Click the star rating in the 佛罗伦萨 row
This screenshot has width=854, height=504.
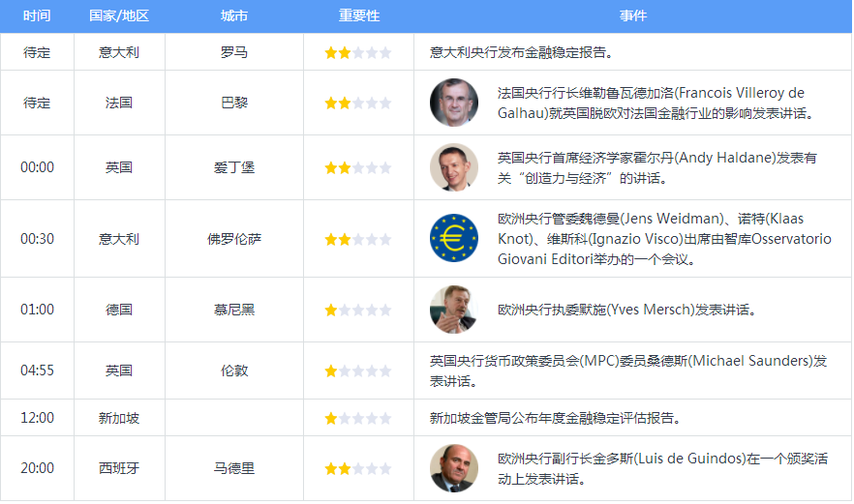coord(358,239)
